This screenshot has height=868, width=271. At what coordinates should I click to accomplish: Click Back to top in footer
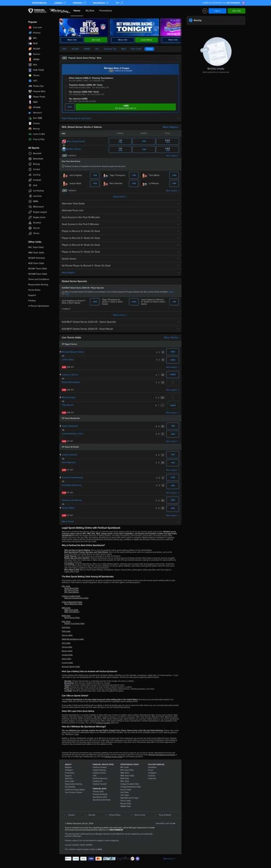pos(169,858)
